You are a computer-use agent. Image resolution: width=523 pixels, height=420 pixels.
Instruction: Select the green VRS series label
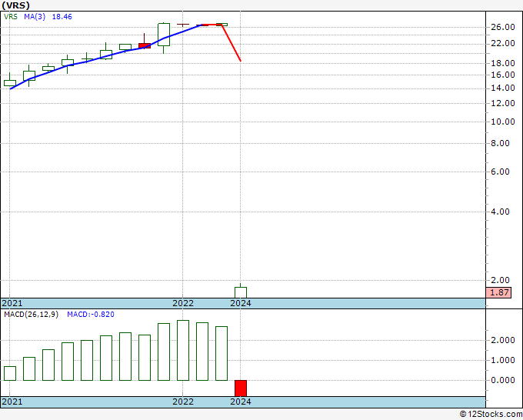(x=11, y=17)
